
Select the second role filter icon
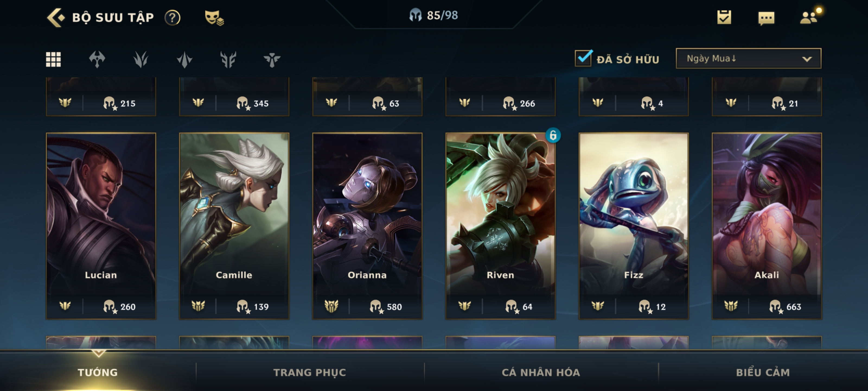141,59
